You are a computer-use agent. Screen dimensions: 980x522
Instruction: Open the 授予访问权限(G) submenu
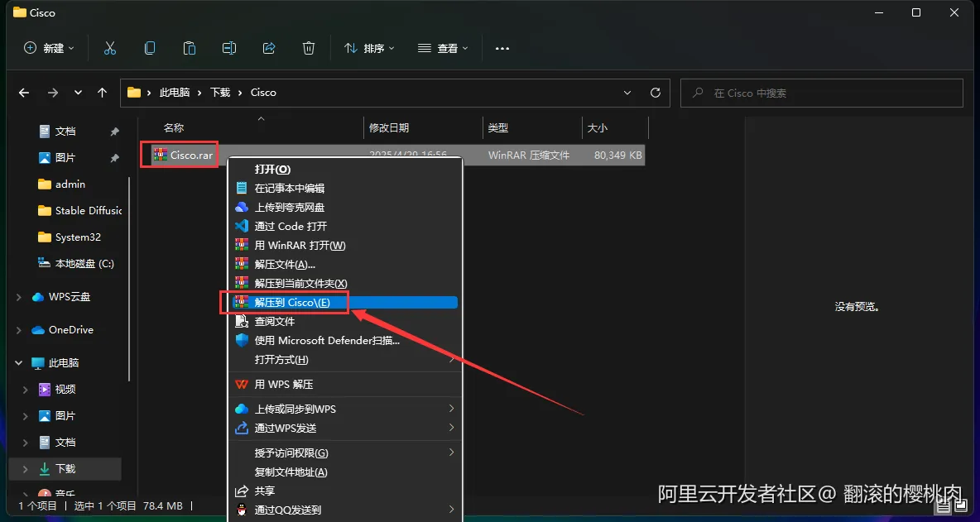click(345, 453)
